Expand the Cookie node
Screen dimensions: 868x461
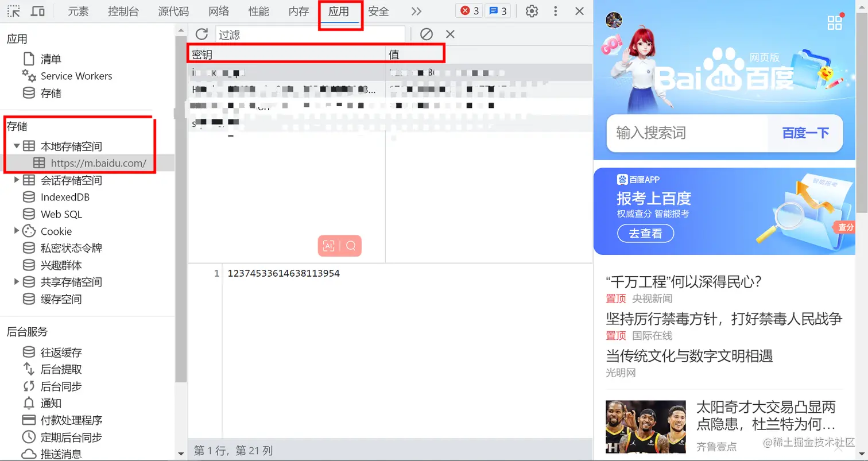[17, 231]
